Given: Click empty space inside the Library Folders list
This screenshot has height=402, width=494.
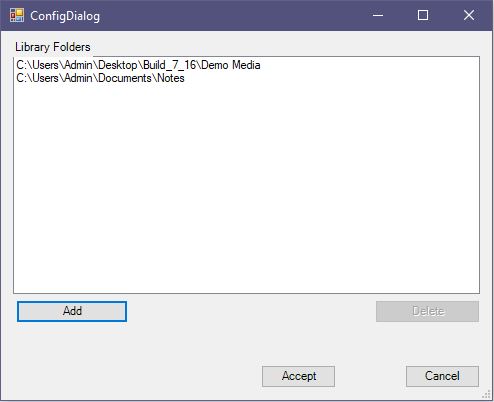Looking at the screenshot, I should coord(247,187).
